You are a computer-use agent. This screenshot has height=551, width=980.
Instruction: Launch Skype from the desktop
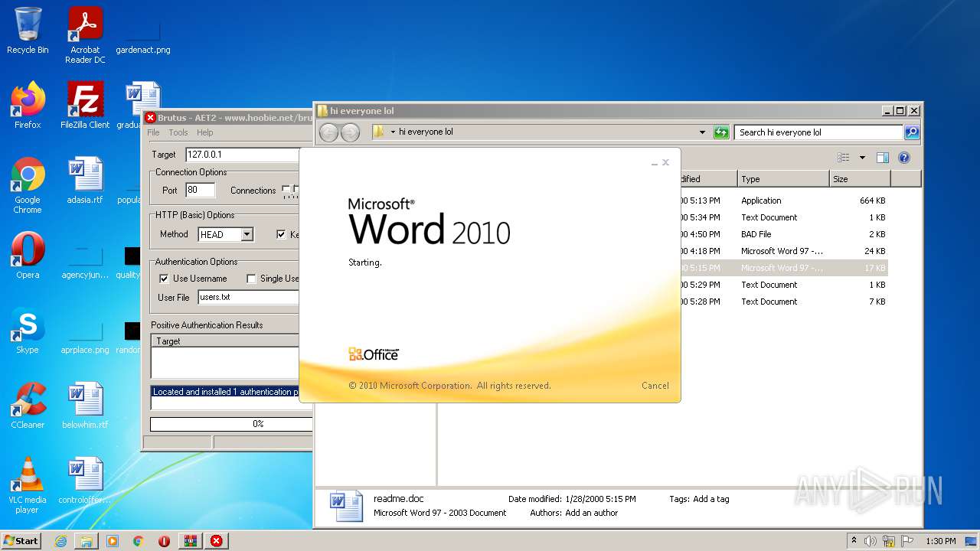(x=28, y=331)
